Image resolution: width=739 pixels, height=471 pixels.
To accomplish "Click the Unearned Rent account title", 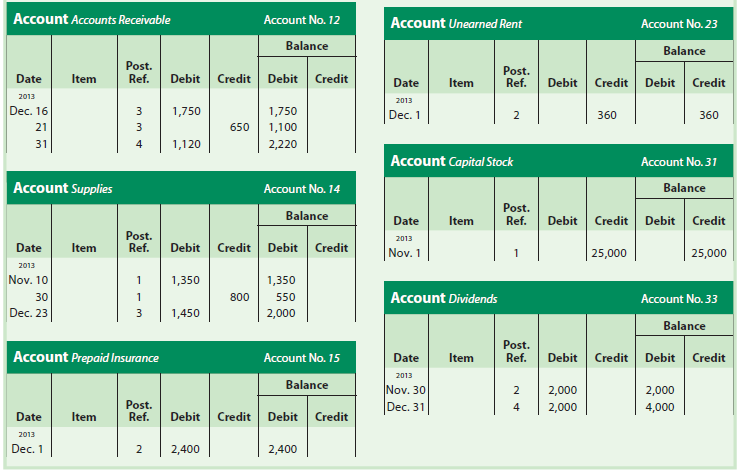I will pyautogui.click(x=456, y=24).
